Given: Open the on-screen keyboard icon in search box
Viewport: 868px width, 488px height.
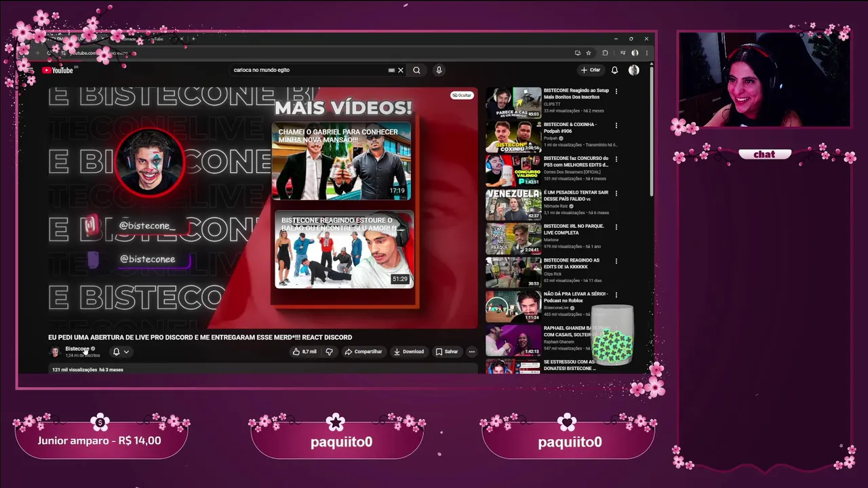Looking at the screenshot, I should point(391,70).
